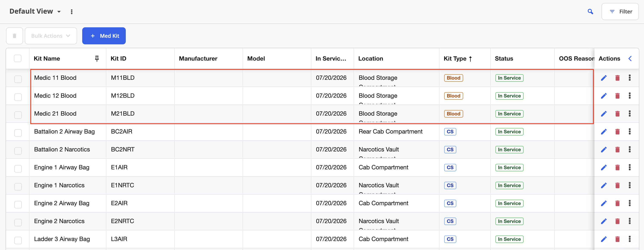Click the L3AIR kit ID cell
The image size is (644, 250).
click(119, 239)
